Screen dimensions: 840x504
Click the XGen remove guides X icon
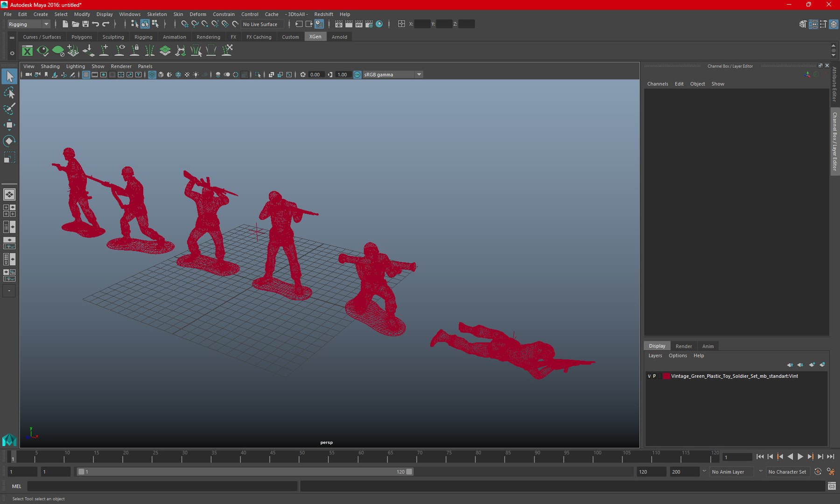click(227, 51)
